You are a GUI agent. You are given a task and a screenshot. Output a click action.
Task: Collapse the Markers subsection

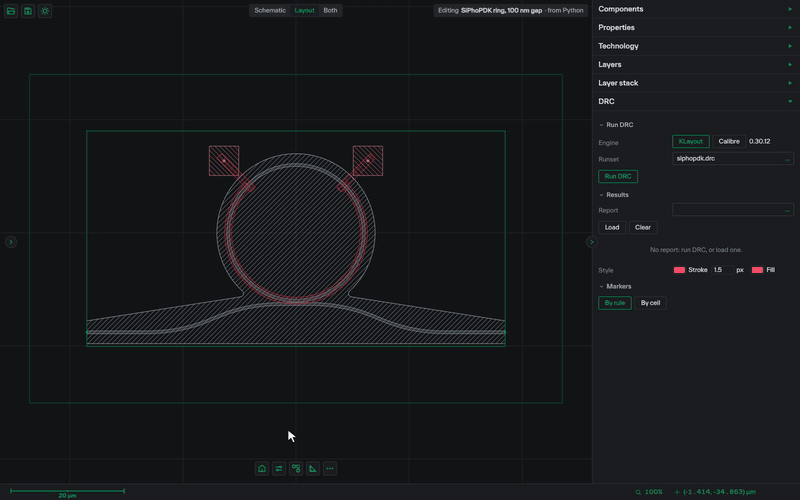tap(615, 286)
